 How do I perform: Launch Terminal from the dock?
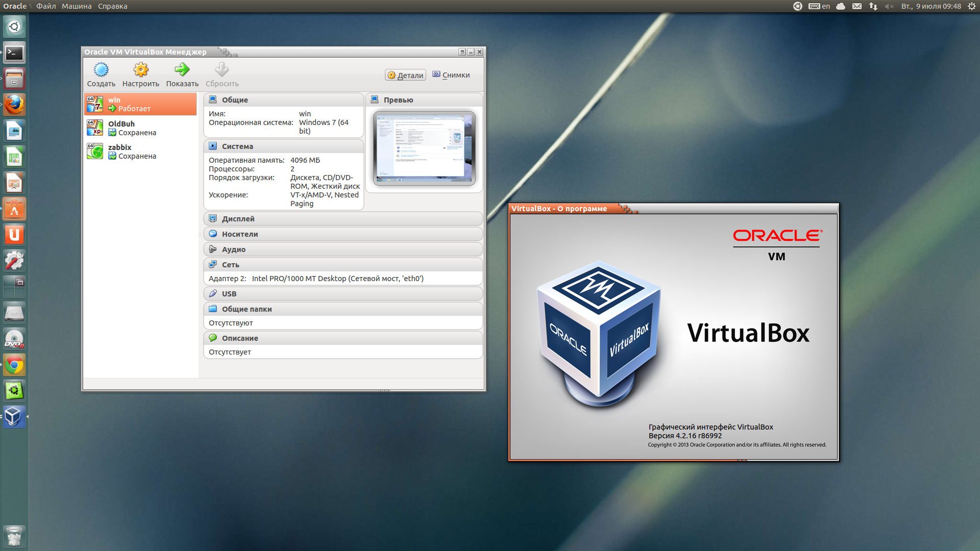(14, 53)
